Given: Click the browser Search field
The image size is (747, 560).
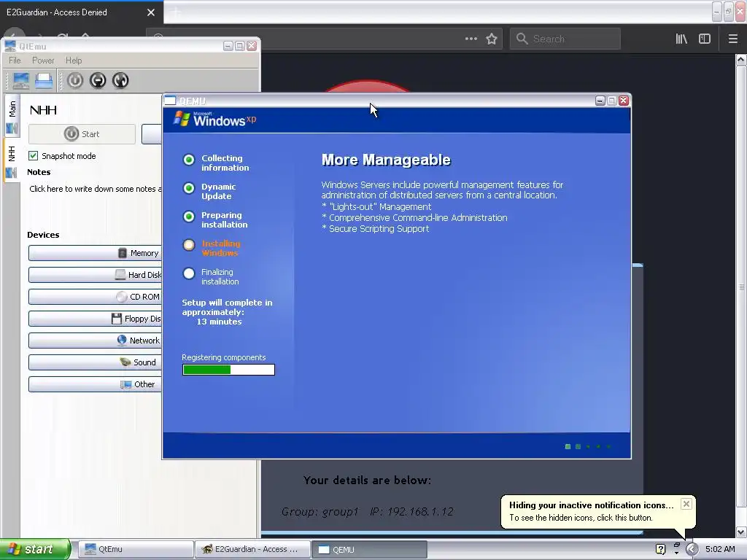Looking at the screenshot, I should coord(565,39).
